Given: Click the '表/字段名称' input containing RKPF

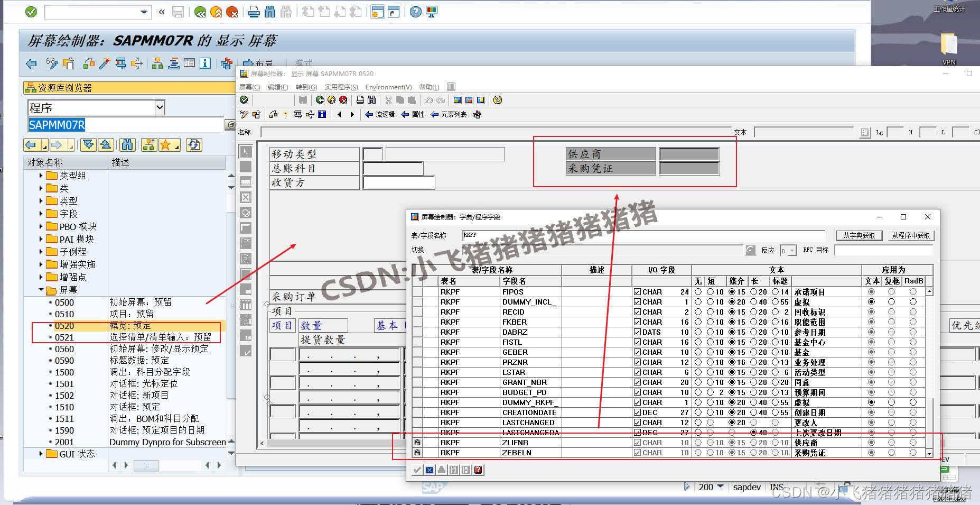Looking at the screenshot, I should [x=643, y=235].
